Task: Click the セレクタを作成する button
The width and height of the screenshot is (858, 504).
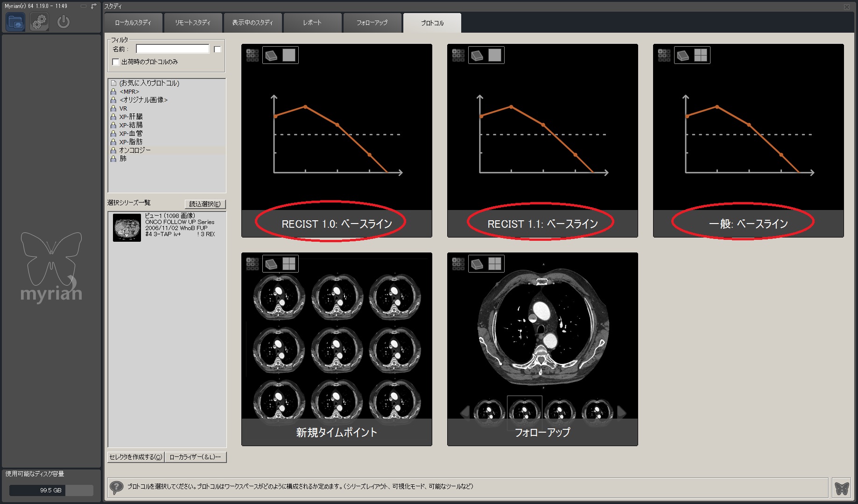Action: (x=135, y=457)
